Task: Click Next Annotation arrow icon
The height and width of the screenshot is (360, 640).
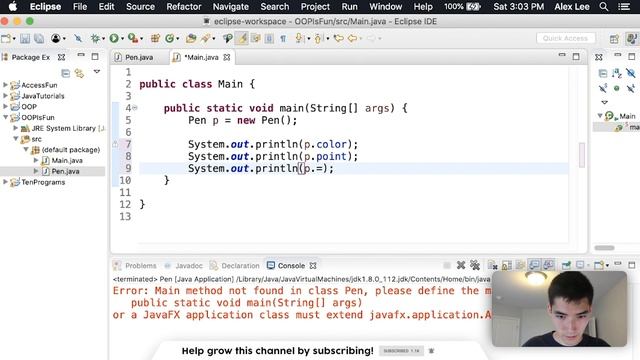Action: (x=299, y=38)
